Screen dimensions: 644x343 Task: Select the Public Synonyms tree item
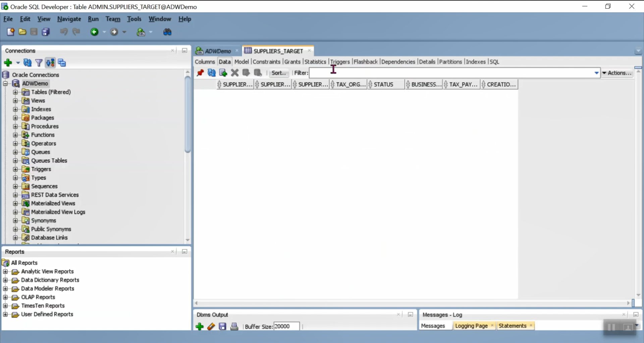click(51, 229)
